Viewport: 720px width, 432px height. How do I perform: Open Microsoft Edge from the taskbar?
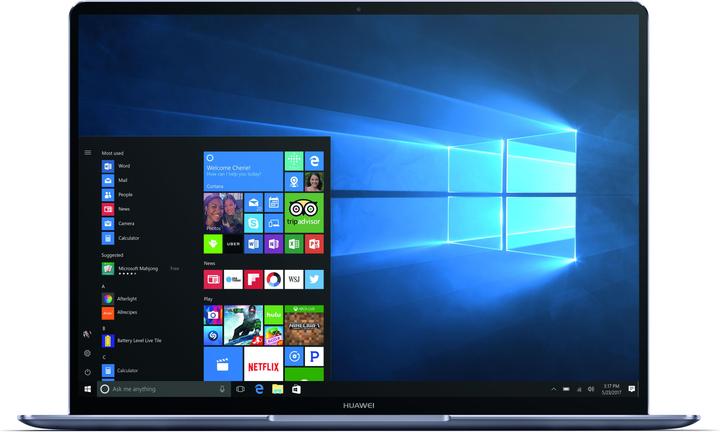[259, 389]
